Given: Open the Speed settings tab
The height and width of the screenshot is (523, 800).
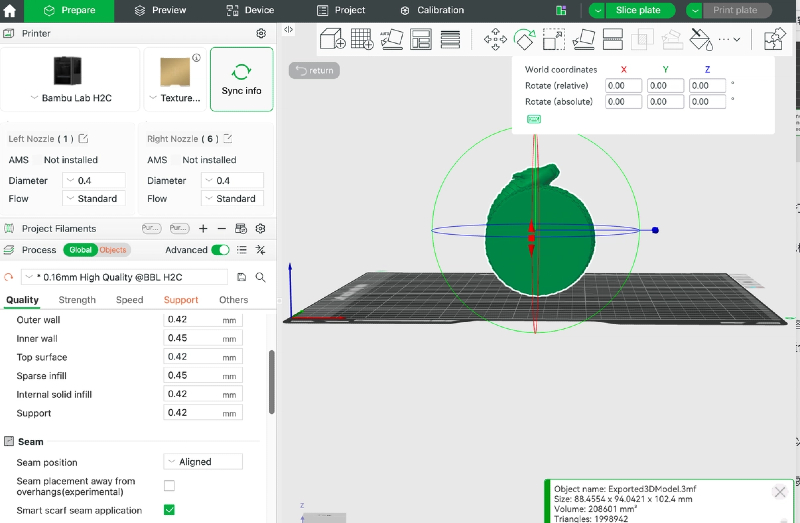Looking at the screenshot, I should 130,300.
